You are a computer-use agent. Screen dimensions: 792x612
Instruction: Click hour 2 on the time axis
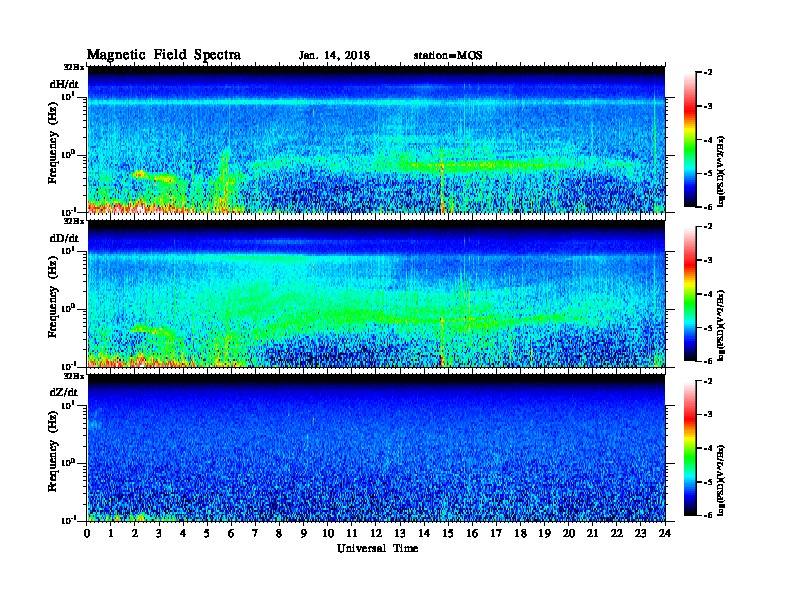pyautogui.click(x=135, y=533)
